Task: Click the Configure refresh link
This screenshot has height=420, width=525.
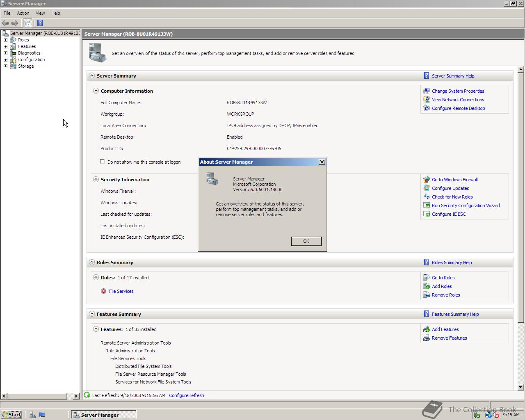Action: click(186, 395)
